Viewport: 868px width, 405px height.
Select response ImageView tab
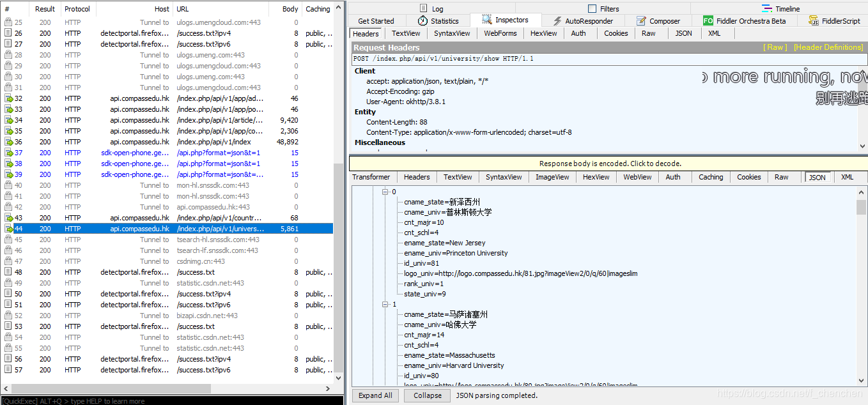coord(552,177)
